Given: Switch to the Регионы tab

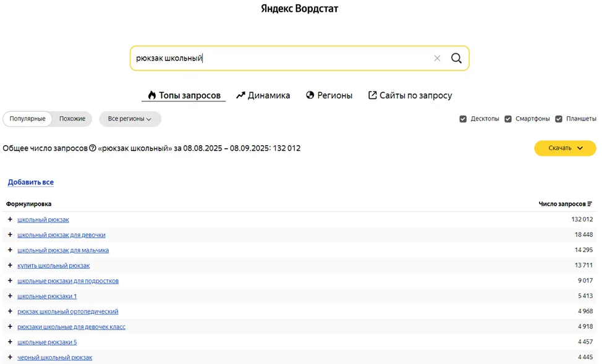Looking at the screenshot, I should click(x=329, y=95).
